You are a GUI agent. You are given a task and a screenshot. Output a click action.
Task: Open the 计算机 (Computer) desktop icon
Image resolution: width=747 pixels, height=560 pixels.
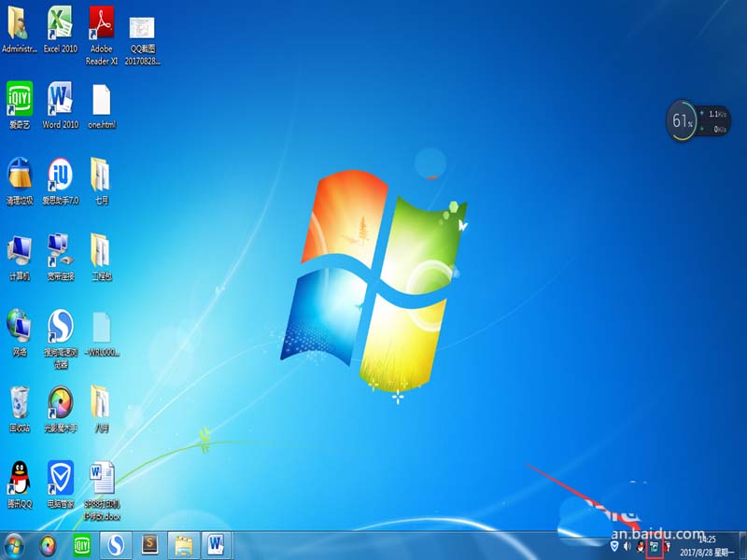pos(20,258)
